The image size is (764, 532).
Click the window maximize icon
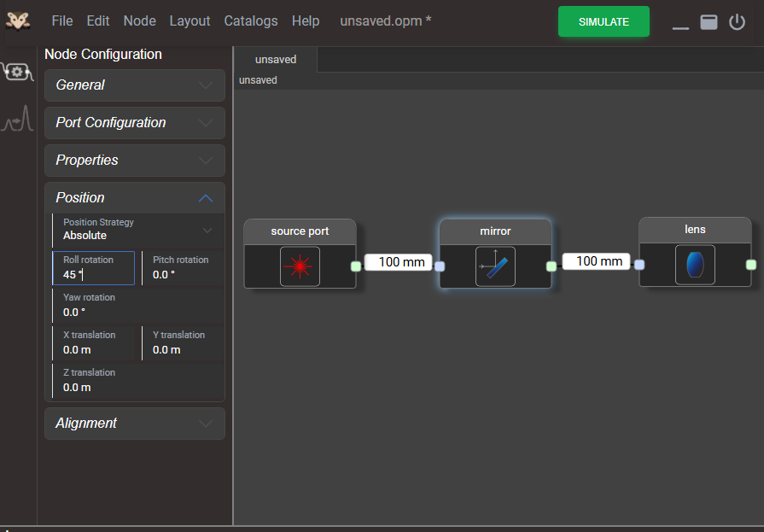point(709,22)
